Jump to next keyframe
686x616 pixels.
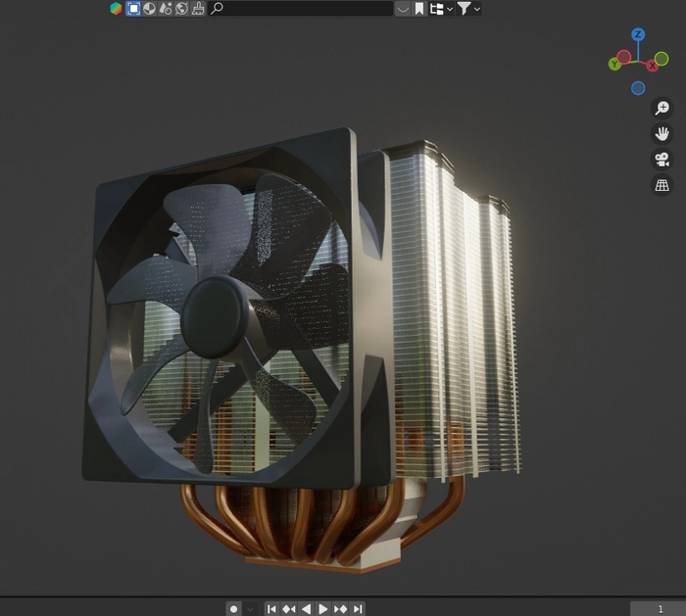340,608
